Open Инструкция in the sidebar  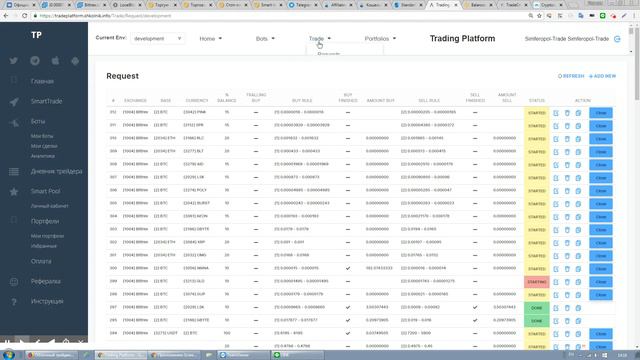tap(47, 301)
